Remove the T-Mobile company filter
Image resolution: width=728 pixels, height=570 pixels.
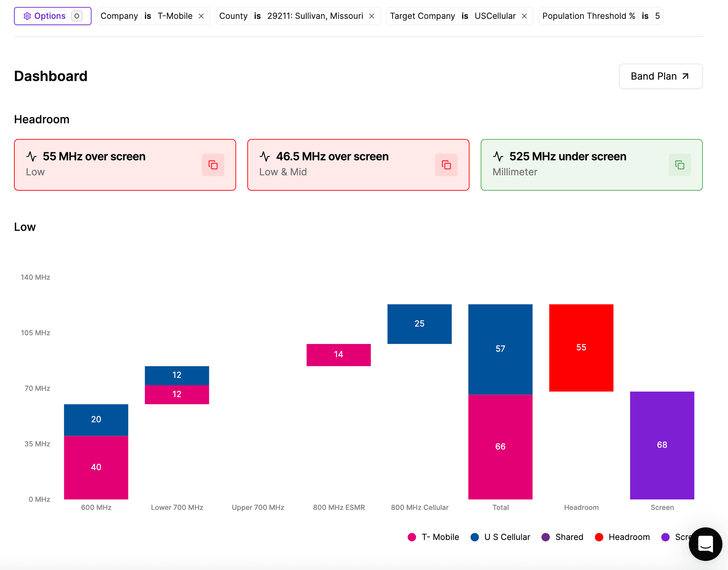pos(201,16)
